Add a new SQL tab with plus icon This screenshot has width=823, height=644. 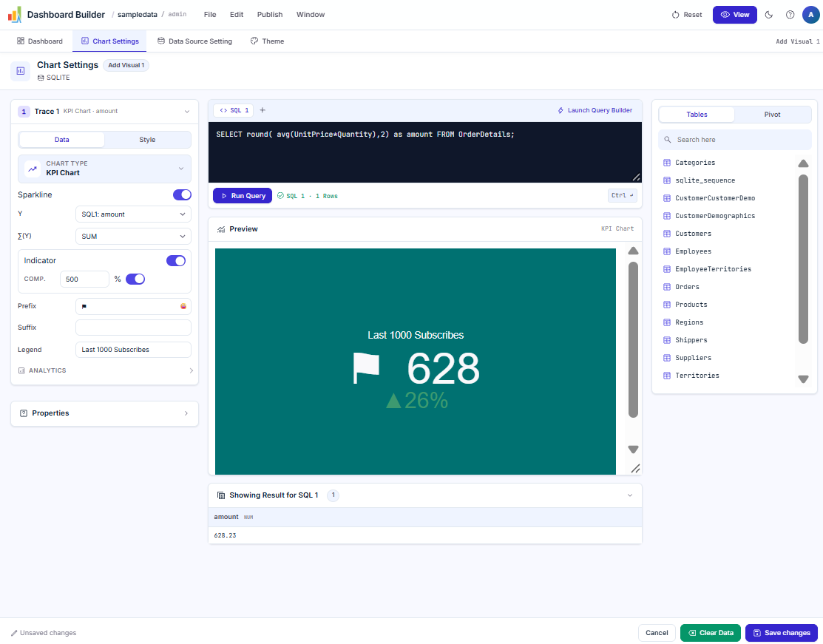pyautogui.click(x=263, y=110)
